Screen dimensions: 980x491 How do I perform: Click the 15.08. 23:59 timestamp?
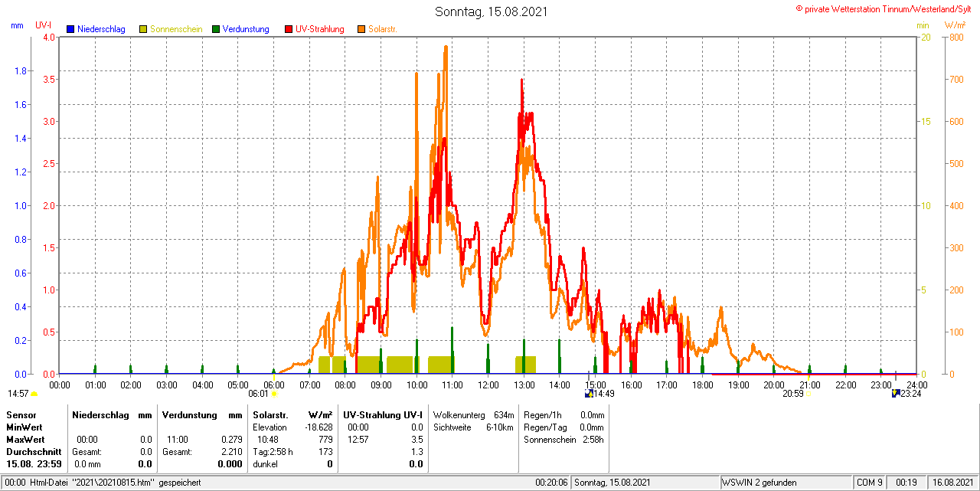click(34, 464)
